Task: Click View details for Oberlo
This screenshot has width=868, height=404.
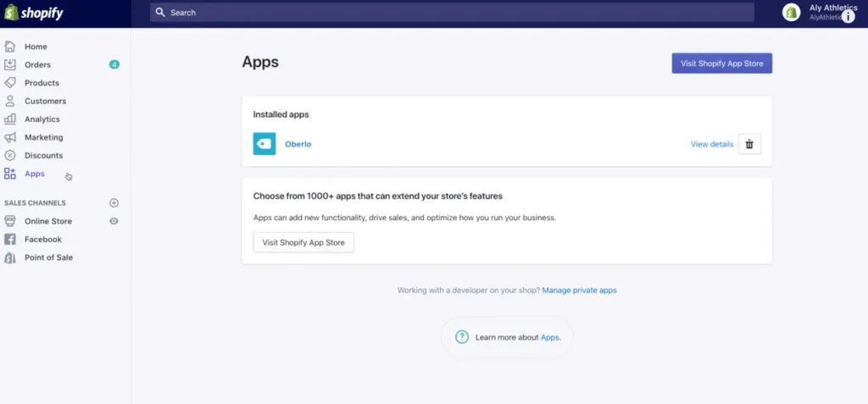Action: pos(712,144)
